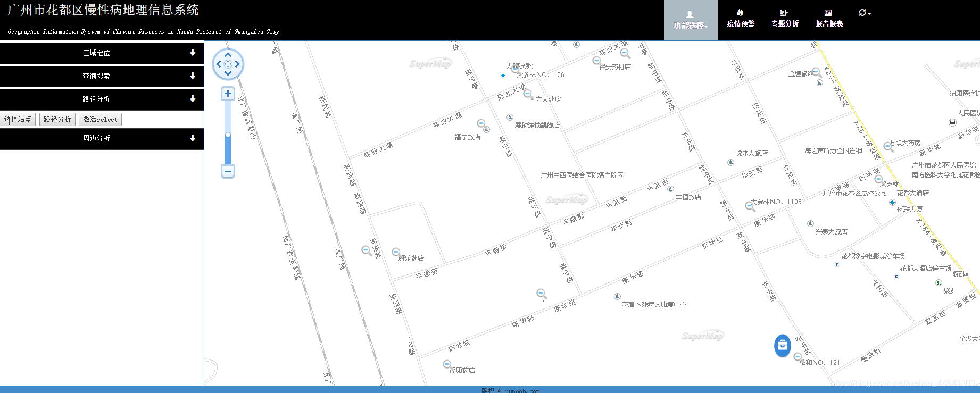Image resolution: width=980 pixels, height=393 pixels.
Task: Click the hotel icon at 悦来大旅店
Action: [731, 162]
